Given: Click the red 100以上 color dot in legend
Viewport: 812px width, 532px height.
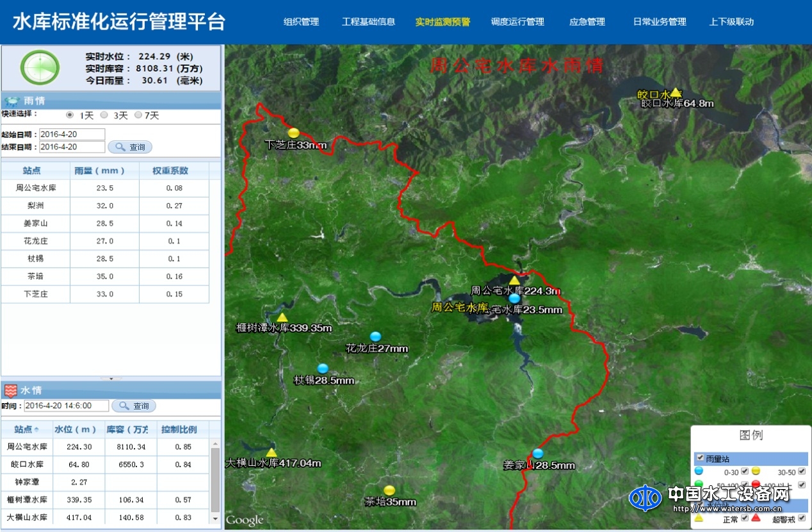Looking at the screenshot, I should (756, 484).
